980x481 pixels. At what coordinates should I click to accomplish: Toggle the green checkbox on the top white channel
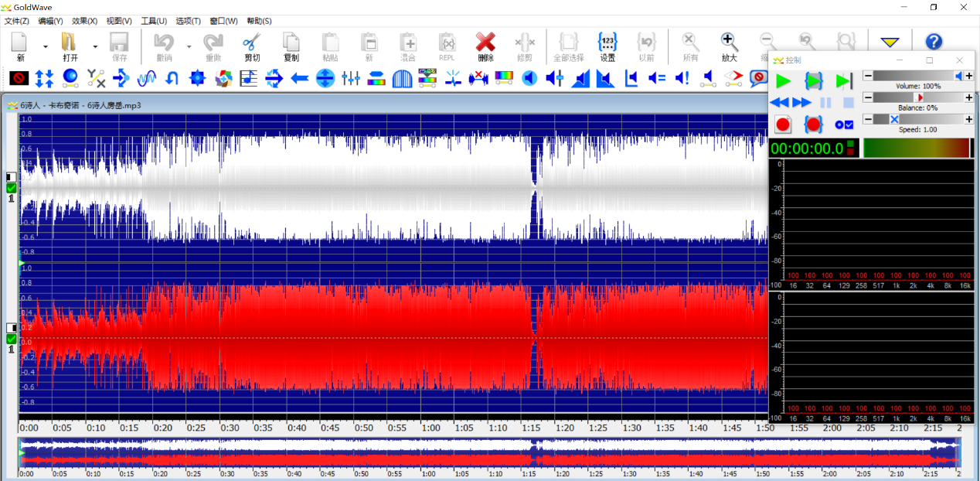coord(11,188)
